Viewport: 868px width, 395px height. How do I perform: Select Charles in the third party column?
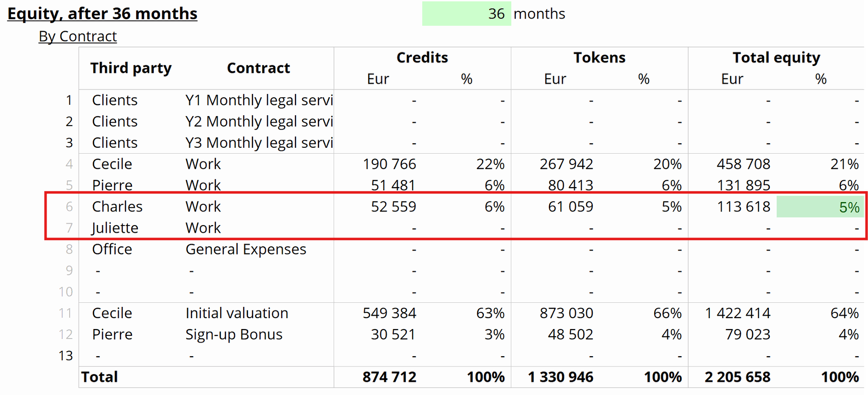[x=117, y=207]
